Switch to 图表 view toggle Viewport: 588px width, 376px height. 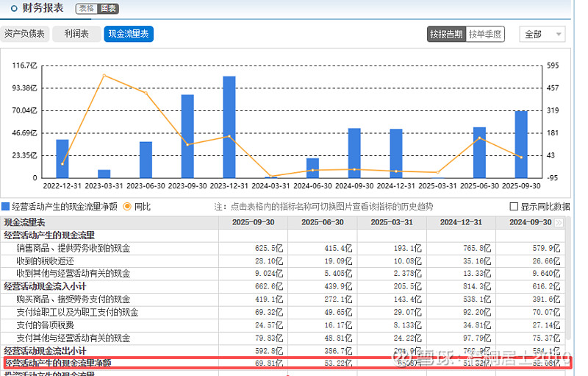107,9
